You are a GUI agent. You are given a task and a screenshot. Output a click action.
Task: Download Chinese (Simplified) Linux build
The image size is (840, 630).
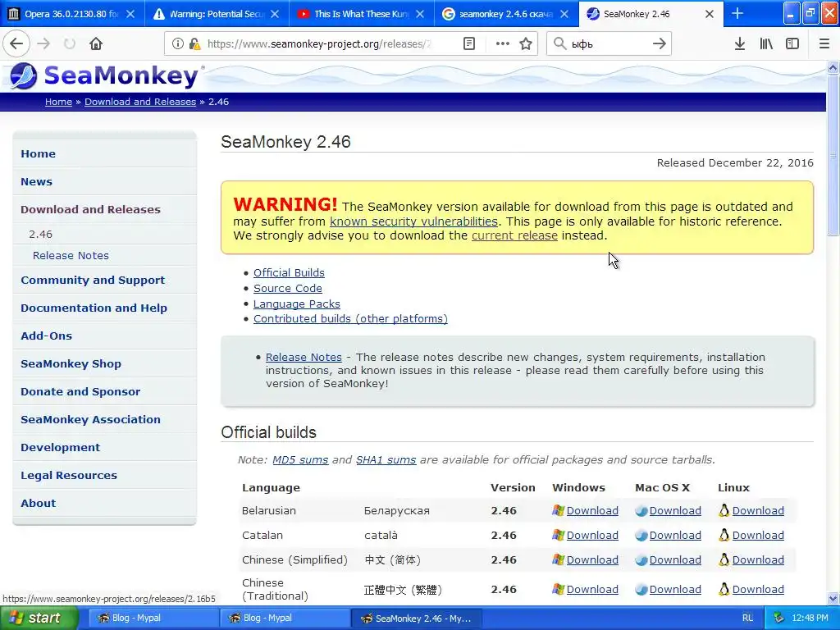(758, 560)
